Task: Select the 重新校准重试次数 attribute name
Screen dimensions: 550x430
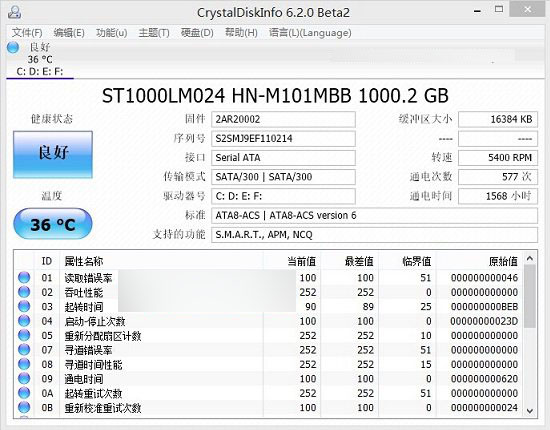Action: click(103, 408)
